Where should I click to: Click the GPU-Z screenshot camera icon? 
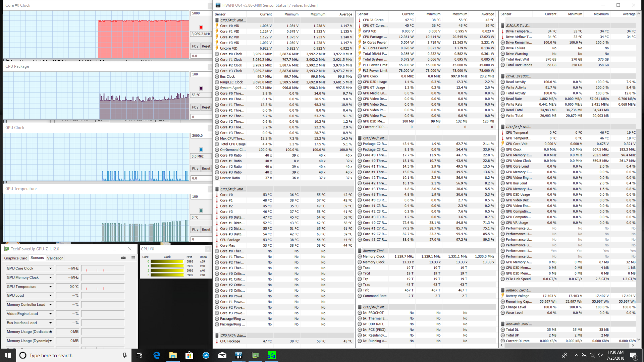(123, 258)
